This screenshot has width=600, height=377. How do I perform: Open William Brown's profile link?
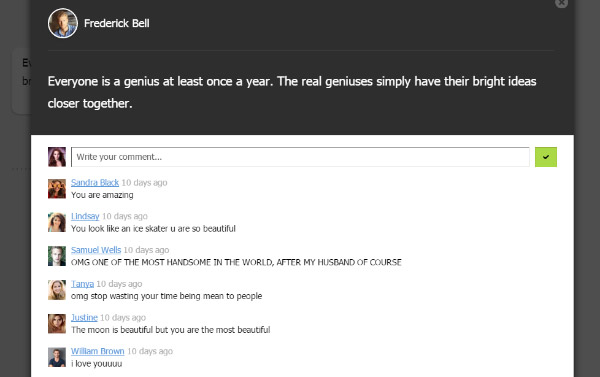98,351
